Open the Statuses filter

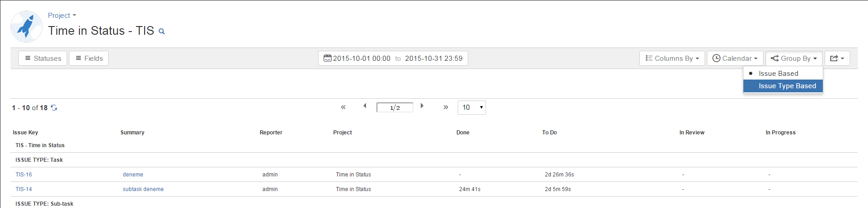(x=43, y=59)
